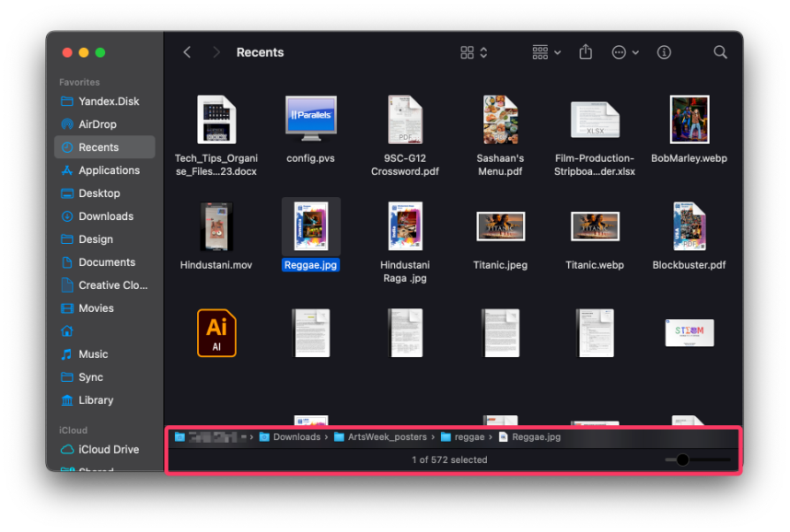Adjust the icon size slider
The width and height of the screenshot is (790, 532).
coord(682,460)
